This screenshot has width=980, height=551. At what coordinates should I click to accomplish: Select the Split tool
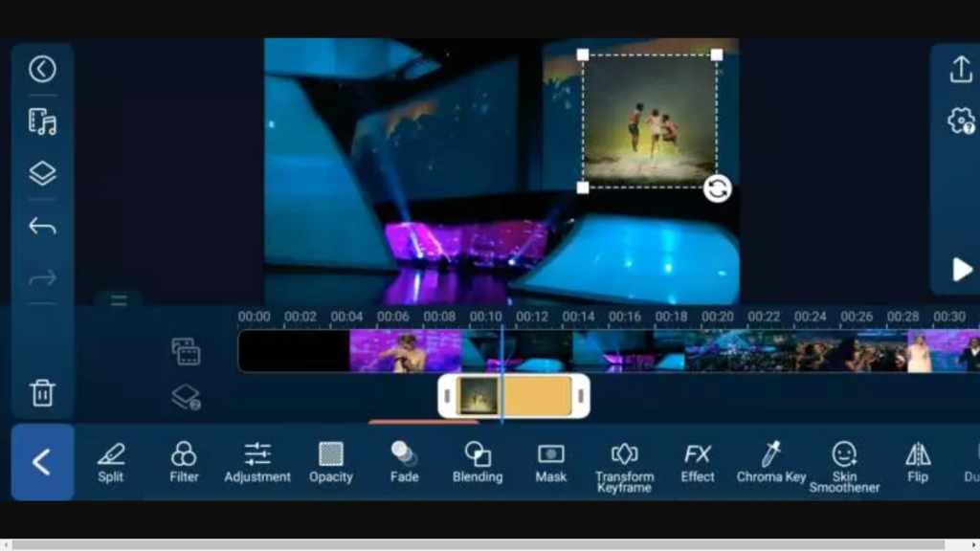[x=109, y=462]
